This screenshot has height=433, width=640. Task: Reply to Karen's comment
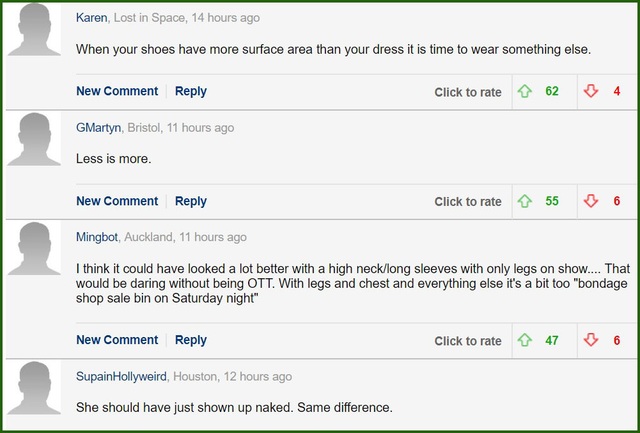tap(191, 91)
